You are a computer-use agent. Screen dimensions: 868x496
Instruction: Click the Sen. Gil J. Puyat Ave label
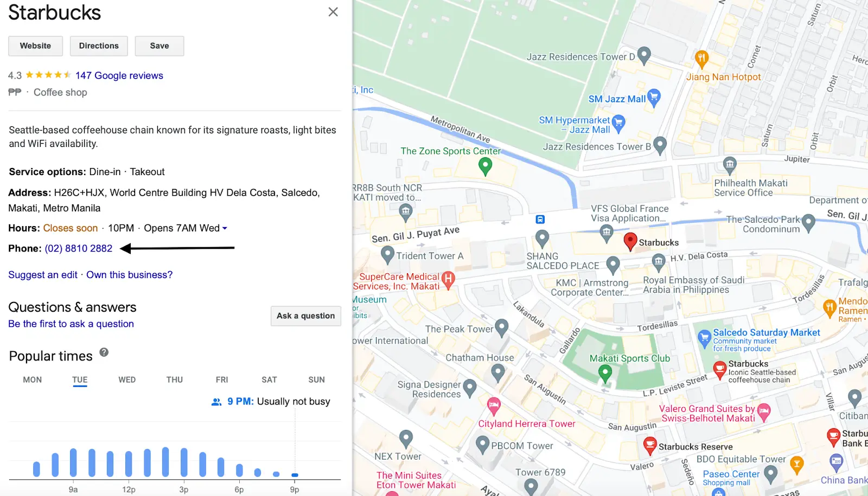coord(416,234)
